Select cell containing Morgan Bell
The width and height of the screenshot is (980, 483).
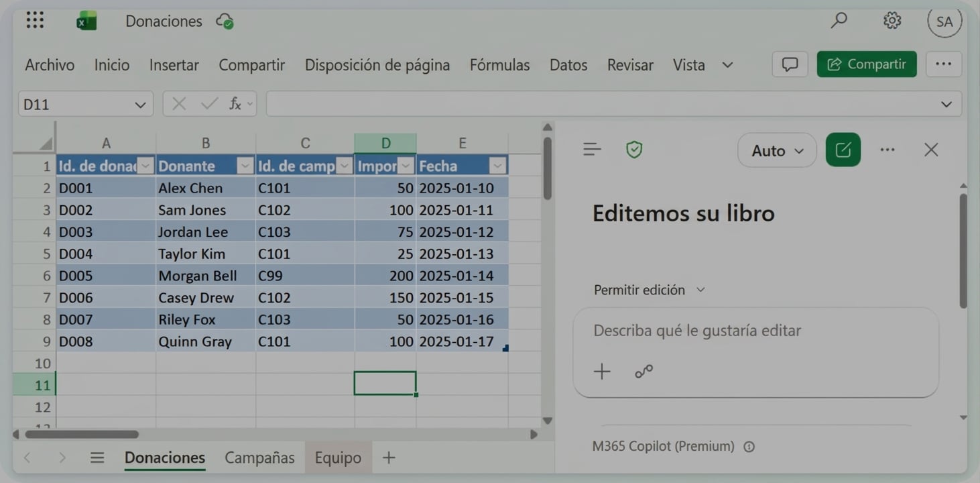(x=205, y=276)
